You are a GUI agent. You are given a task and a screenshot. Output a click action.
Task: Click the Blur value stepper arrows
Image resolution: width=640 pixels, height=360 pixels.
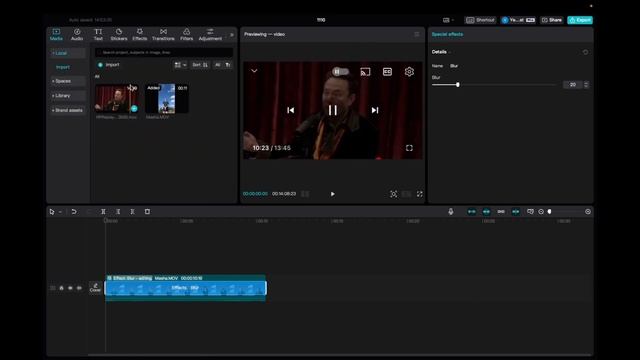pyautogui.click(x=586, y=84)
